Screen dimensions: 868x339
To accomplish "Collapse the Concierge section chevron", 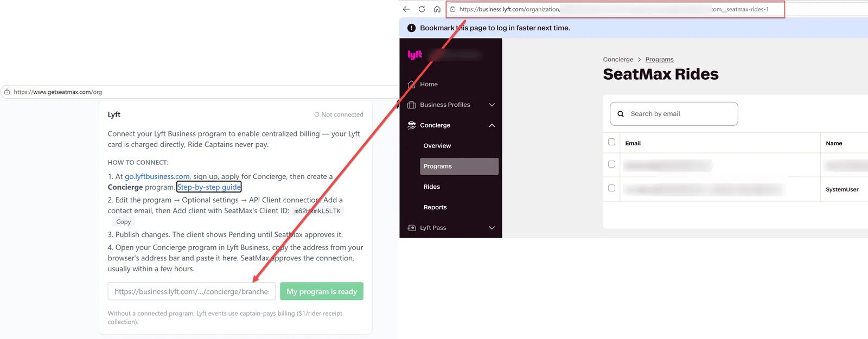I will pyautogui.click(x=492, y=125).
